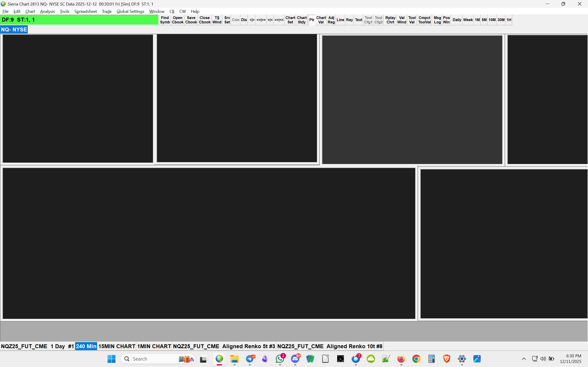Click the expand bar spacing <|> button
The height and width of the screenshot is (367, 588).
point(252,20)
